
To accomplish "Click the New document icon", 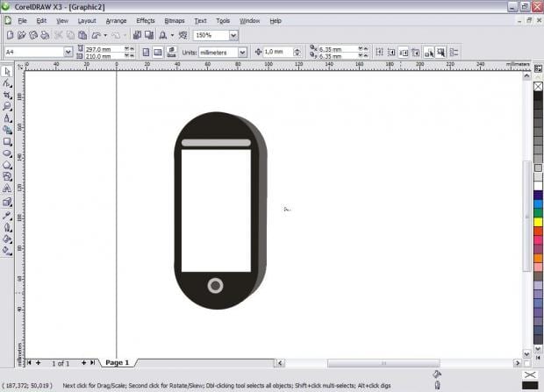I will [x=10, y=35].
